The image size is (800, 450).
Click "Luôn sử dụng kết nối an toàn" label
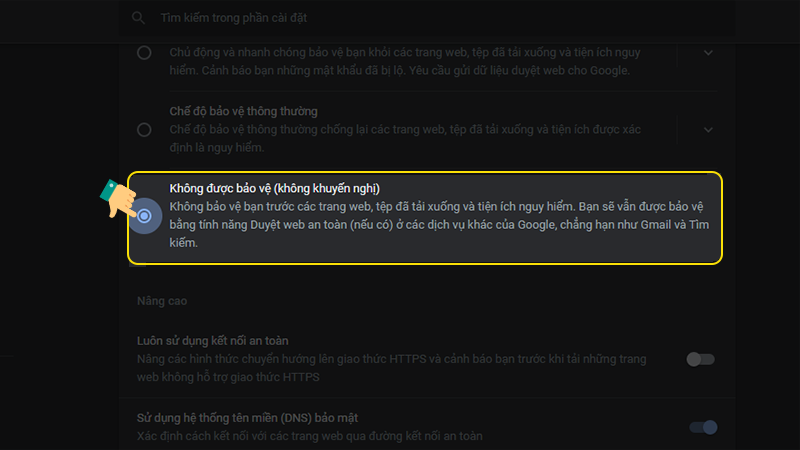(x=213, y=341)
